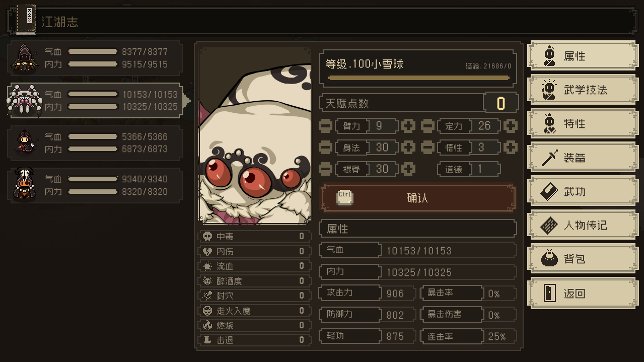This screenshot has width=644, height=362.
Task: Click the 江湖志 book icon
Action: [x=27, y=20]
